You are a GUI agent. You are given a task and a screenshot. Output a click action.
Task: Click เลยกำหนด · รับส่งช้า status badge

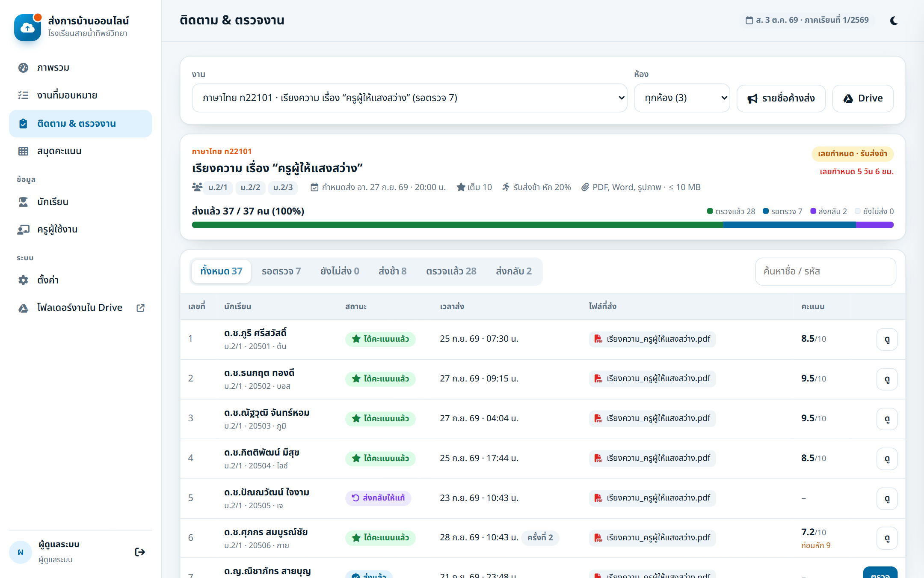853,154
